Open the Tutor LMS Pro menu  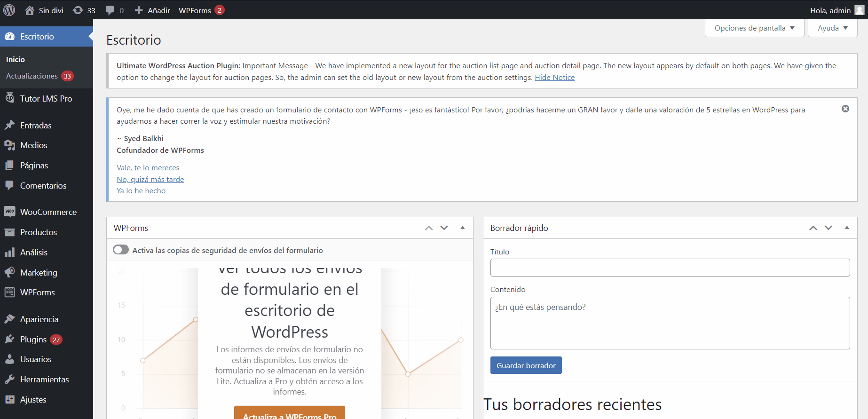point(46,99)
